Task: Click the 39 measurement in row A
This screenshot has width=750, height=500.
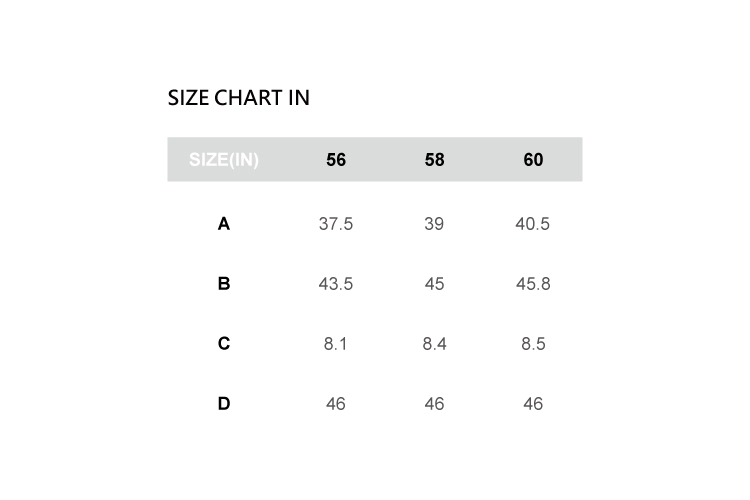Action: coord(434,224)
